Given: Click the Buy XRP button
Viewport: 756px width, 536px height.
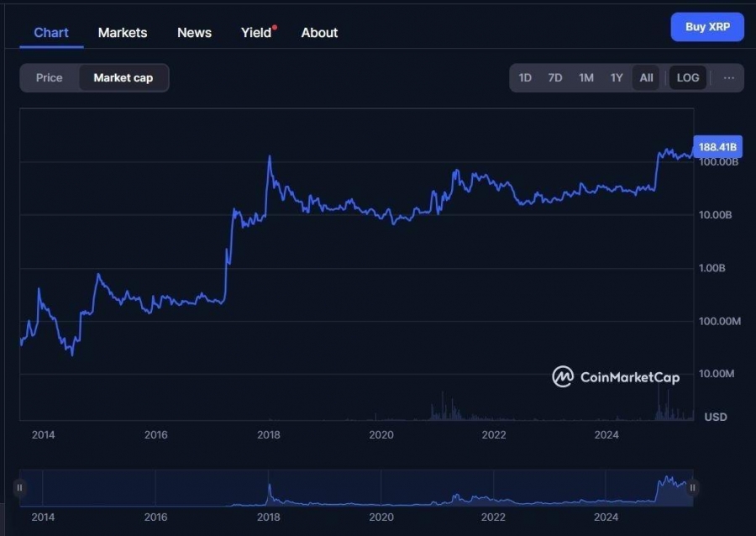Looking at the screenshot, I should [x=707, y=27].
